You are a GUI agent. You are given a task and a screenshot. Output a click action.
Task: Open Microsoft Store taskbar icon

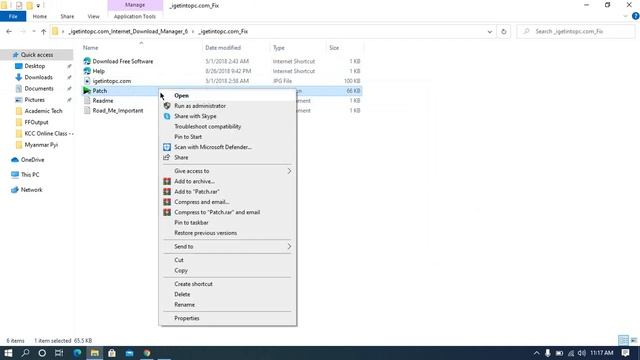pos(112,353)
